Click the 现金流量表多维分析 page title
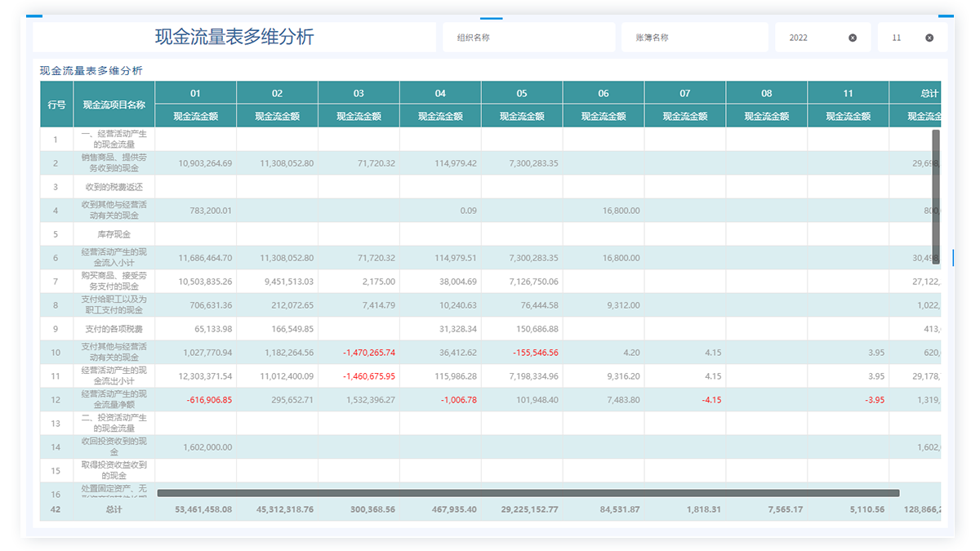Image resolution: width=980 pixels, height=551 pixels. coord(234,37)
